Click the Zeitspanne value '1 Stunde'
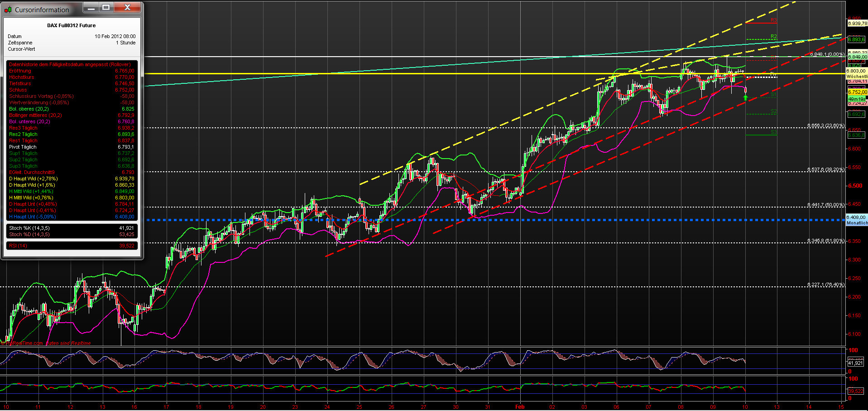 (x=125, y=43)
